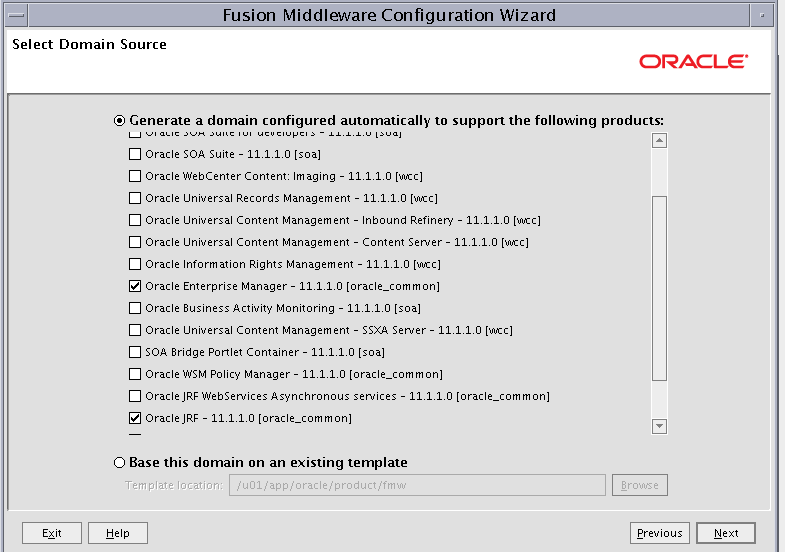The height and width of the screenshot is (552, 785).
Task: Tick the Content Server product checkbox
Action: coord(135,242)
